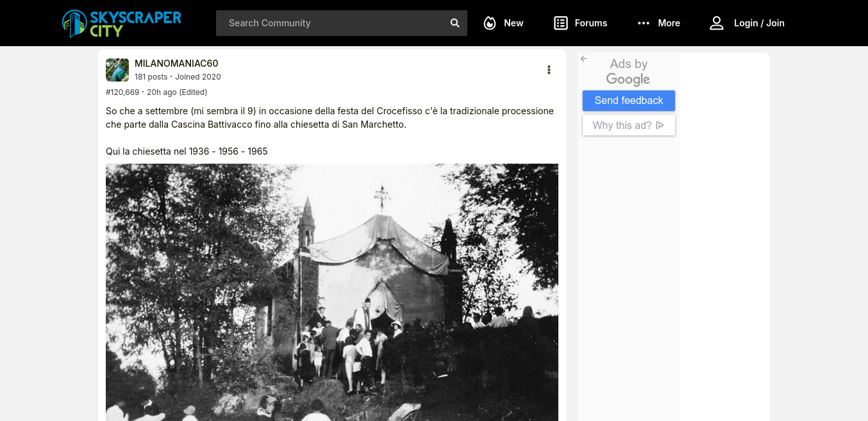The height and width of the screenshot is (421, 868).
Task: Click the ad back arrow icon
Action: (584, 59)
